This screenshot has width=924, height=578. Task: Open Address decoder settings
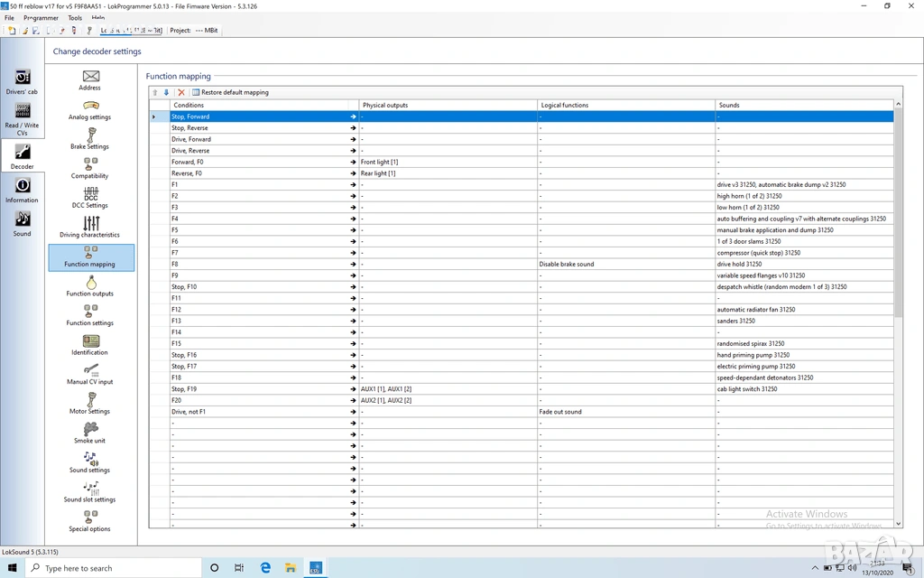[90, 80]
